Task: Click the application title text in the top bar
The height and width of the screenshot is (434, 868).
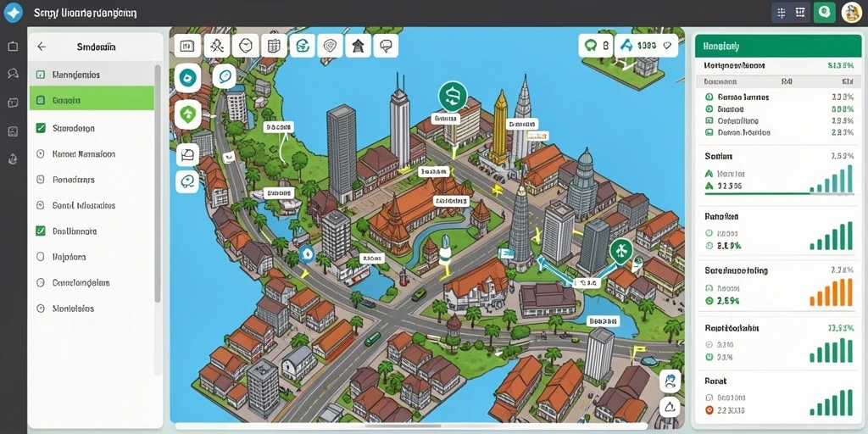Action: pyautogui.click(x=86, y=12)
